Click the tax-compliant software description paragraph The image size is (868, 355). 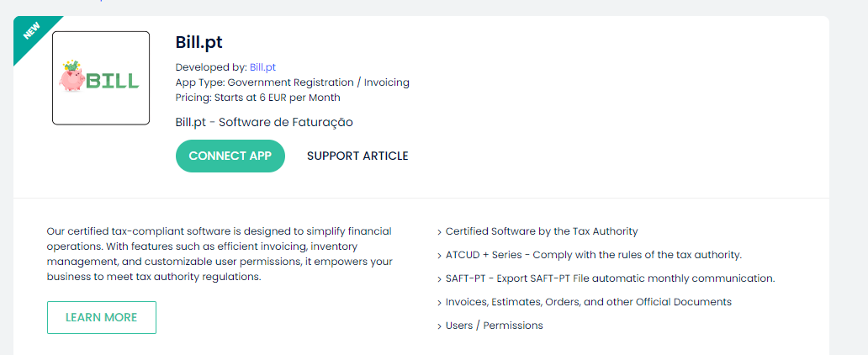[220, 254]
